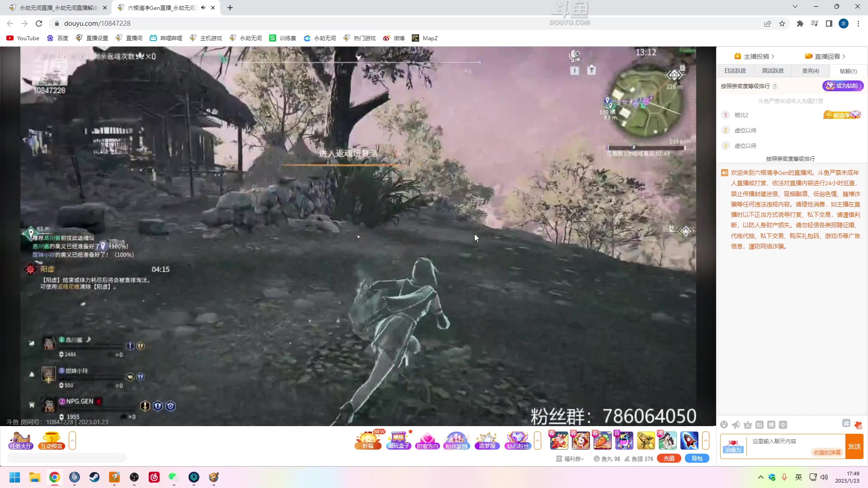This screenshot has height=488, width=868.
Task: Click the 充值 recharge button
Action: [669, 459]
